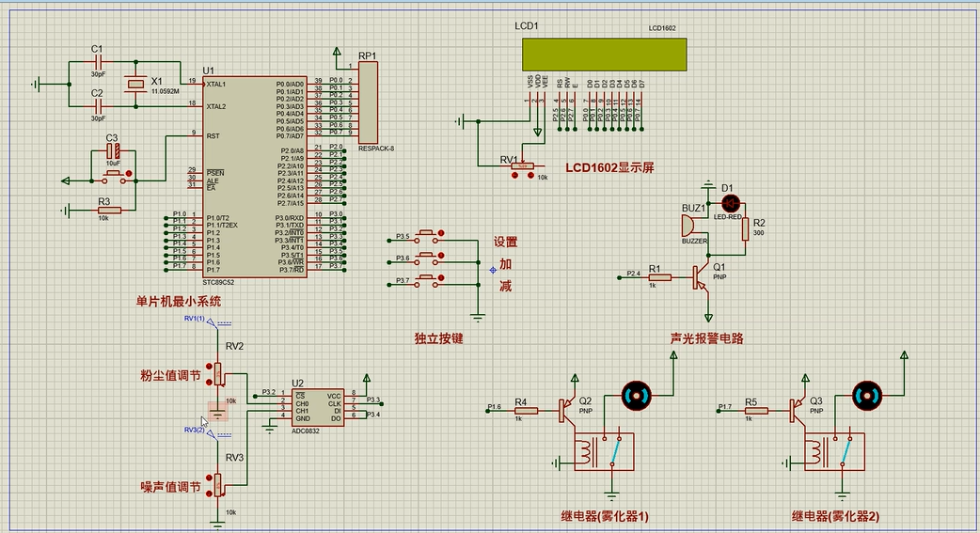Click the RV1 contrast potentiometer
The width and height of the screenshot is (980, 533).
tap(522, 166)
